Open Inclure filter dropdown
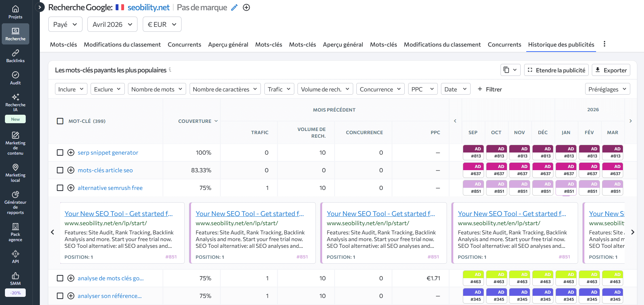Image resolution: width=644 pixels, height=305 pixels. [x=71, y=89]
